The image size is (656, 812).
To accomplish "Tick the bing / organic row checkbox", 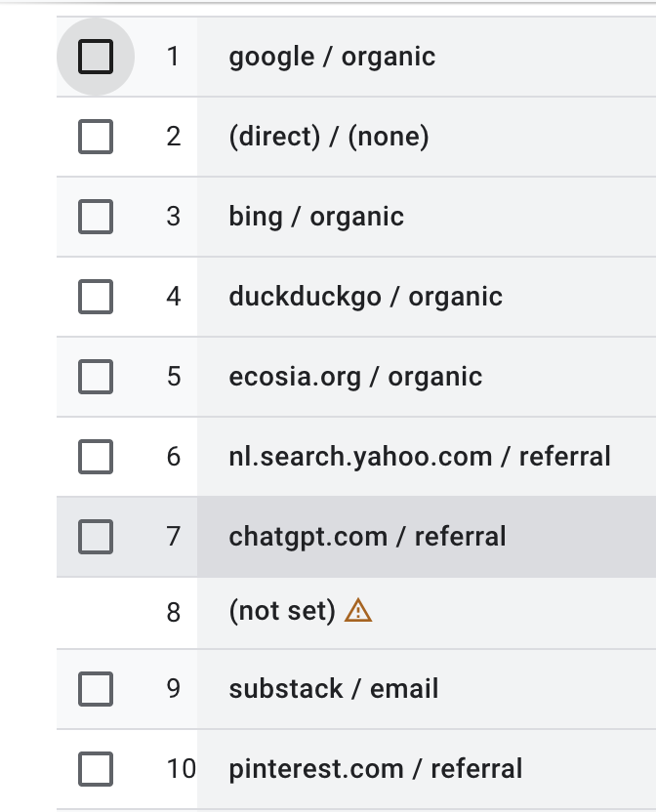I will pos(95,217).
